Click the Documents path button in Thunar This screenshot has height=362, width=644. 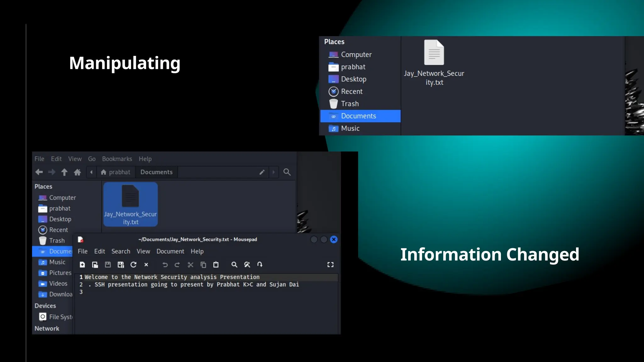[157, 172]
